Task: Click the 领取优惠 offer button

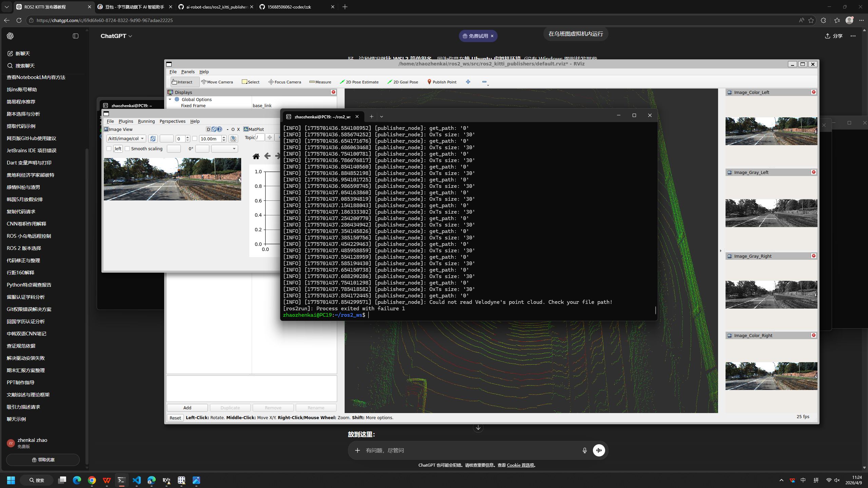Action: point(43,460)
